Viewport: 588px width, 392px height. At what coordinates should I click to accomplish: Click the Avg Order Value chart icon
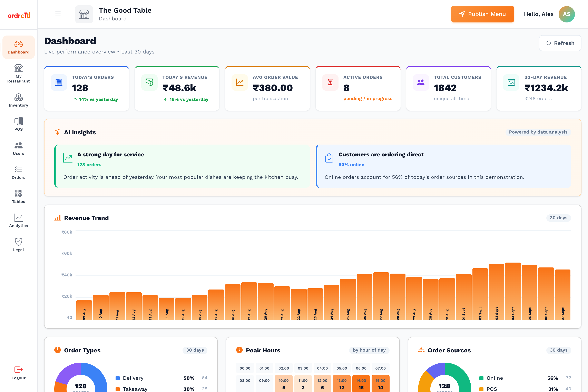(240, 82)
